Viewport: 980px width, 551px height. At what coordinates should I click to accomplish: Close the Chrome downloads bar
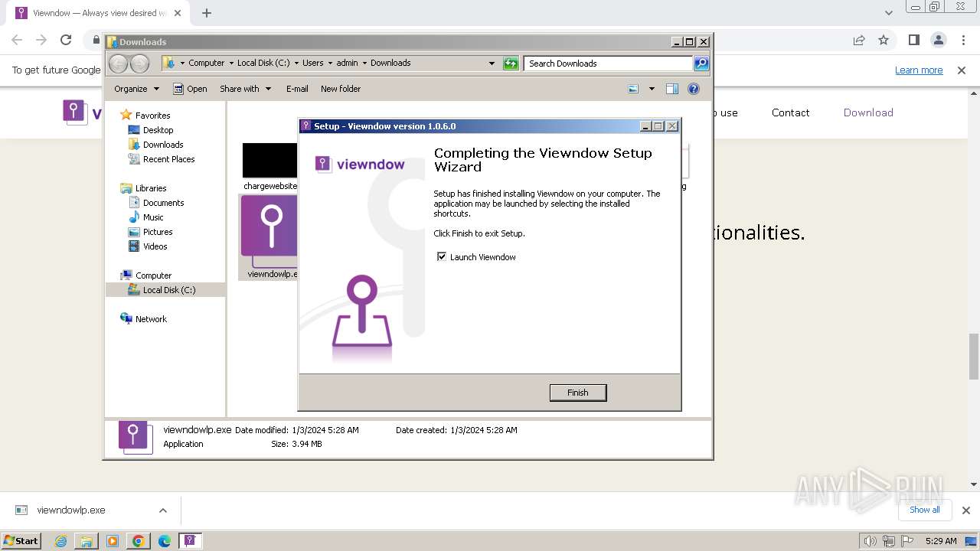965,510
